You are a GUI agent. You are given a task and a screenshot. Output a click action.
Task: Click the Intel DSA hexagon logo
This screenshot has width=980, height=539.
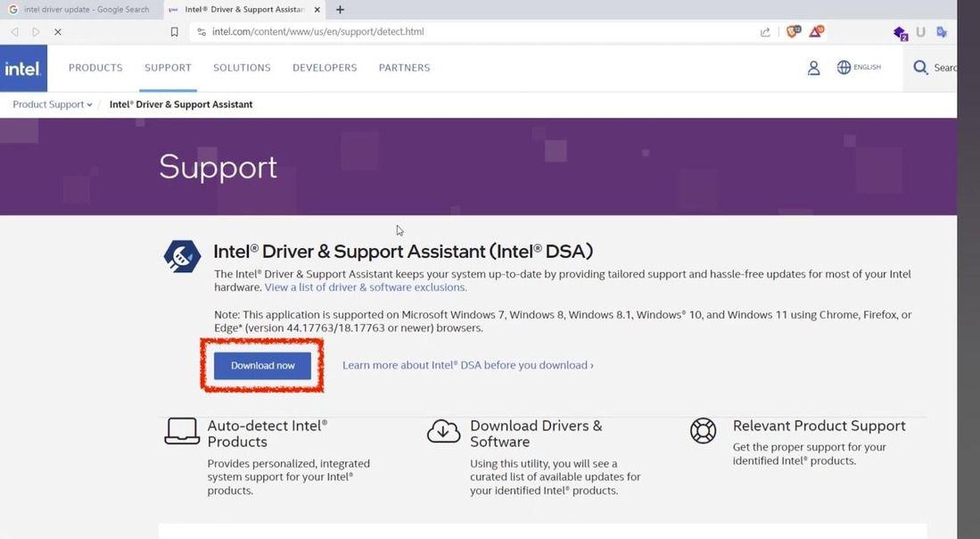pos(182,256)
